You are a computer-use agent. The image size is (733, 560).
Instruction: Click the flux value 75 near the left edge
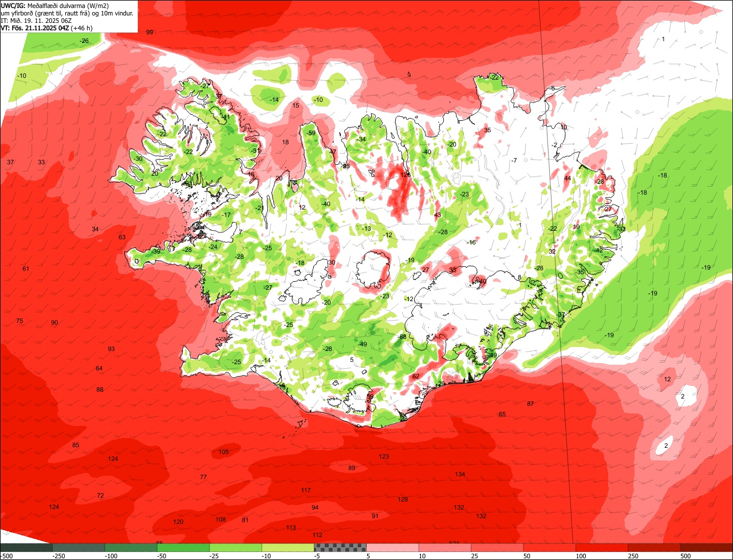point(19,321)
